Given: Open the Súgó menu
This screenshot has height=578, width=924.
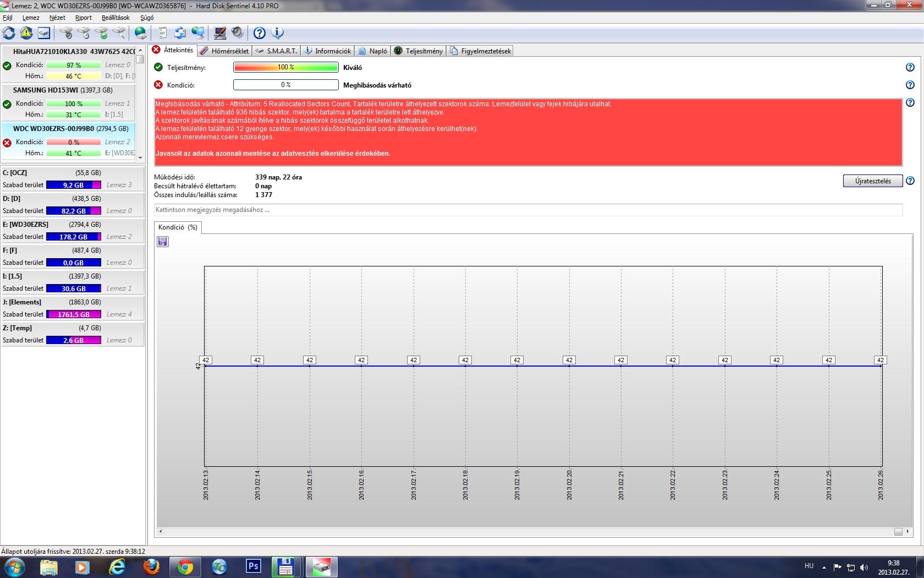Looking at the screenshot, I should click(147, 18).
